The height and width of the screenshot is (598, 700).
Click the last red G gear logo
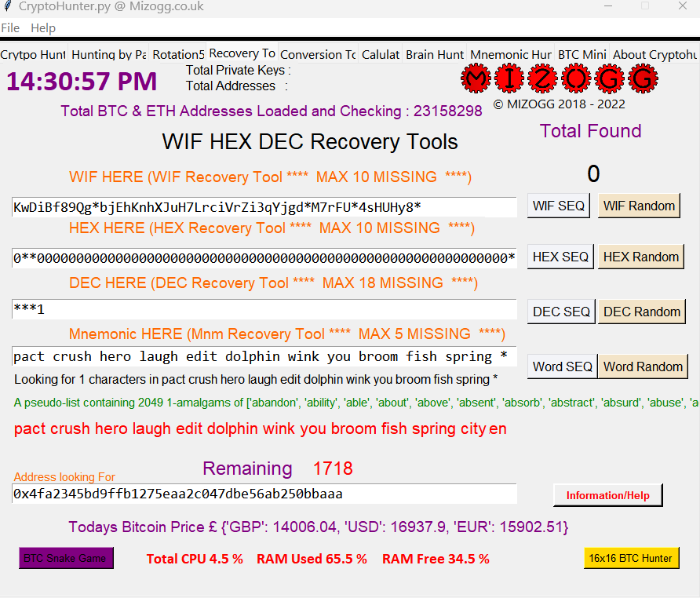[643, 78]
